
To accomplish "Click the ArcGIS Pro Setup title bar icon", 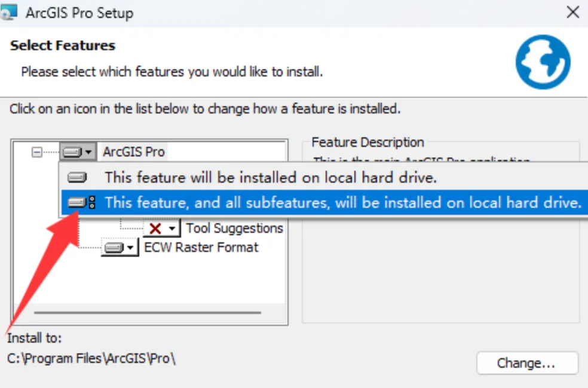I will click(x=9, y=11).
